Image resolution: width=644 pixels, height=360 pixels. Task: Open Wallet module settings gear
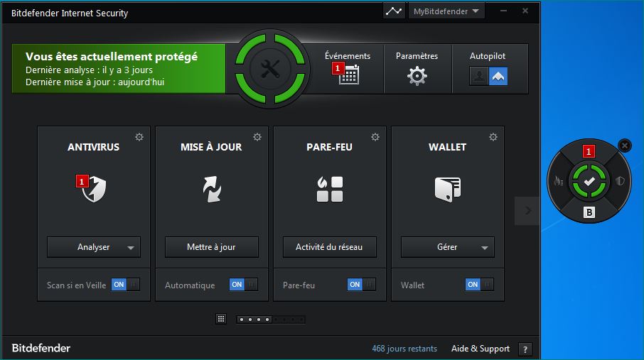coord(493,137)
